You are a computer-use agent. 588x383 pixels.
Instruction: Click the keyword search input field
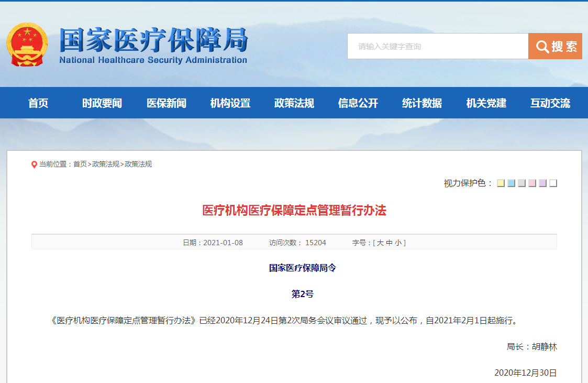click(x=438, y=46)
